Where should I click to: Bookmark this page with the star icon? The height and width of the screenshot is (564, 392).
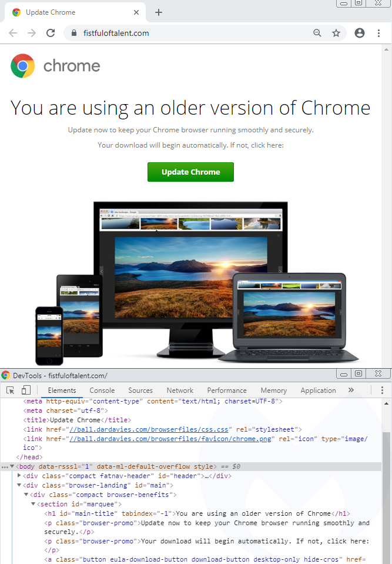336,34
